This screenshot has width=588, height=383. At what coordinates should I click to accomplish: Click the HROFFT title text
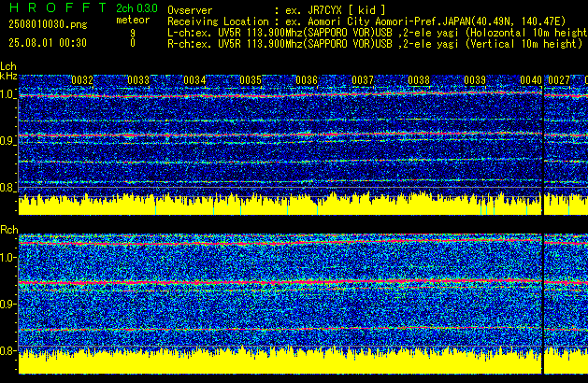coord(58,7)
